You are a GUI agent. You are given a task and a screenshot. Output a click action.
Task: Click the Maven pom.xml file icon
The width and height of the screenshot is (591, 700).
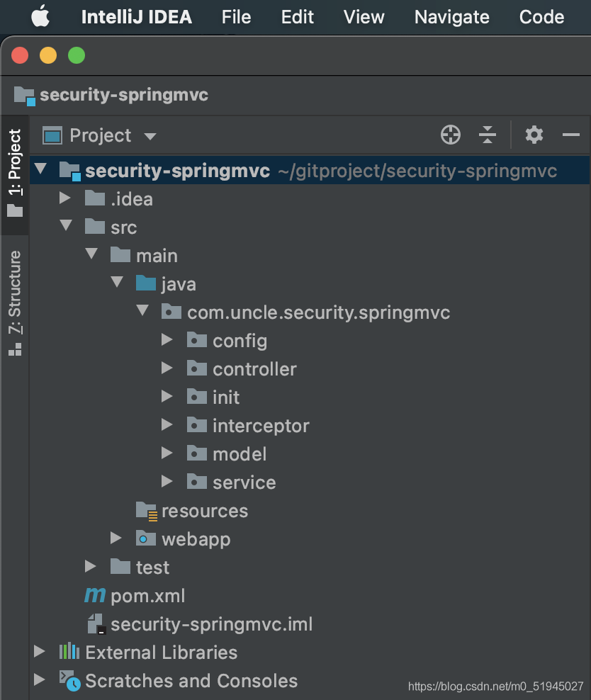[x=94, y=596]
